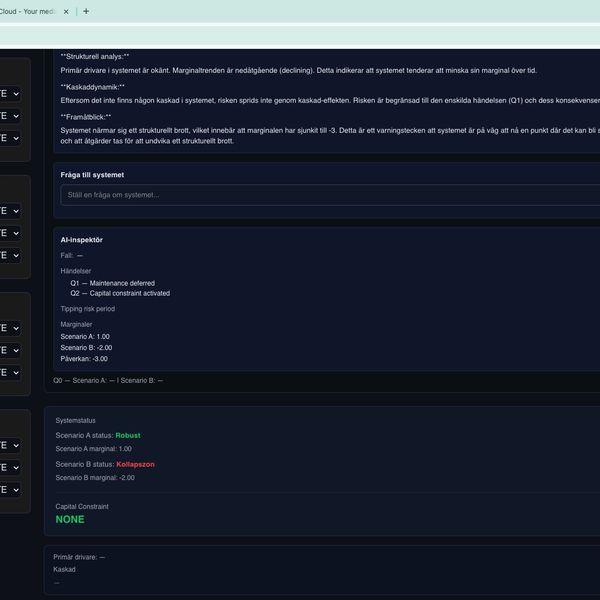Click the Q2 Capital constraint activated event

click(x=119, y=293)
